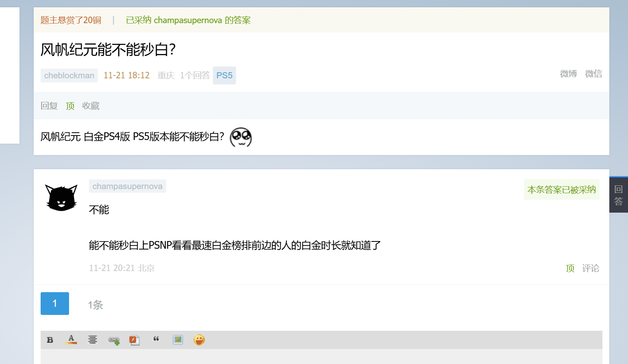The height and width of the screenshot is (364, 628).
Task: Bookmark the question with 收藏
Action: [91, 106]
